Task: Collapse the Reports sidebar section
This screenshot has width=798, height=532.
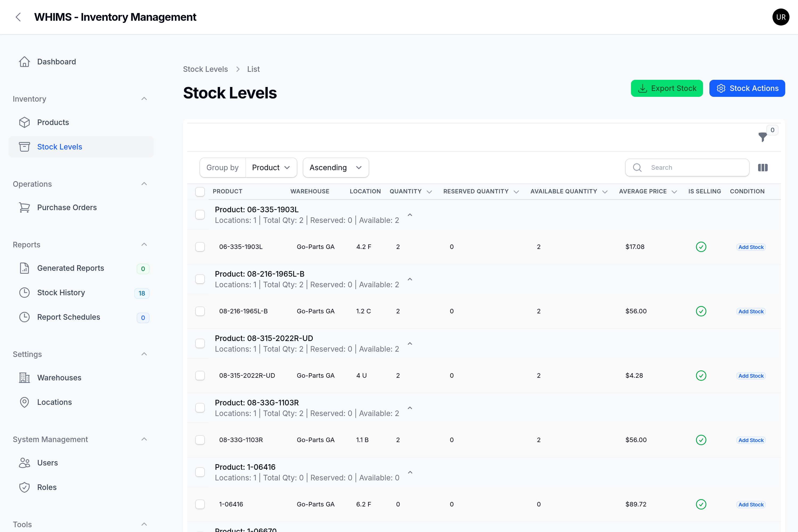Action: click(144, 245)
